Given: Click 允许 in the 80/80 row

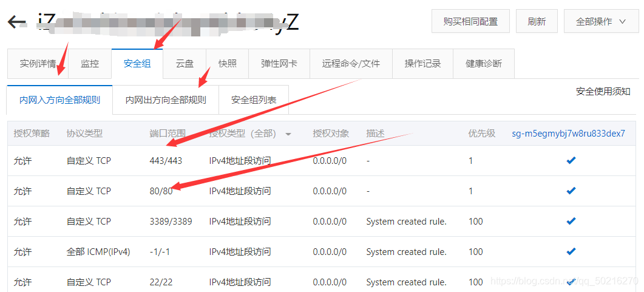Looking at the screenshot, I should click(x=22, y=191).
